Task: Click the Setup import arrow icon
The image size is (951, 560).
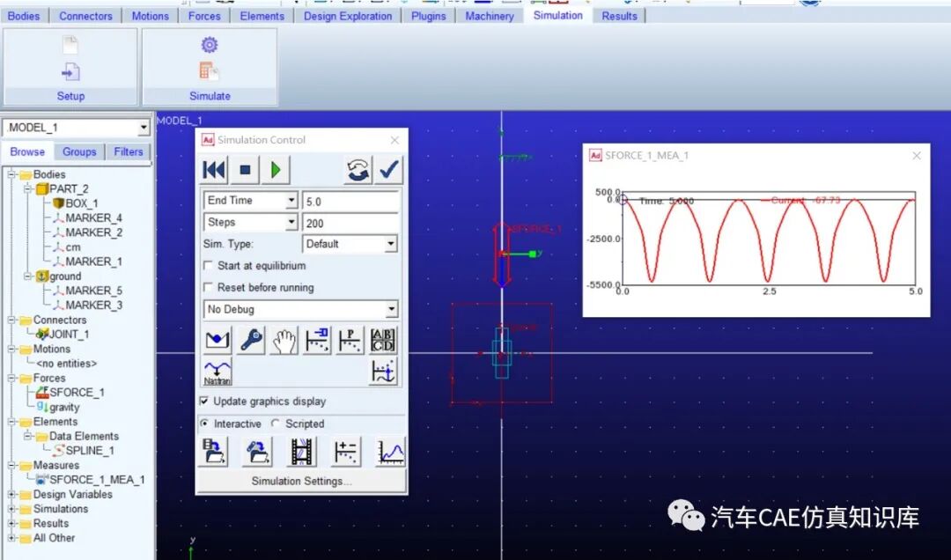Action: click(x=70, y=72)
